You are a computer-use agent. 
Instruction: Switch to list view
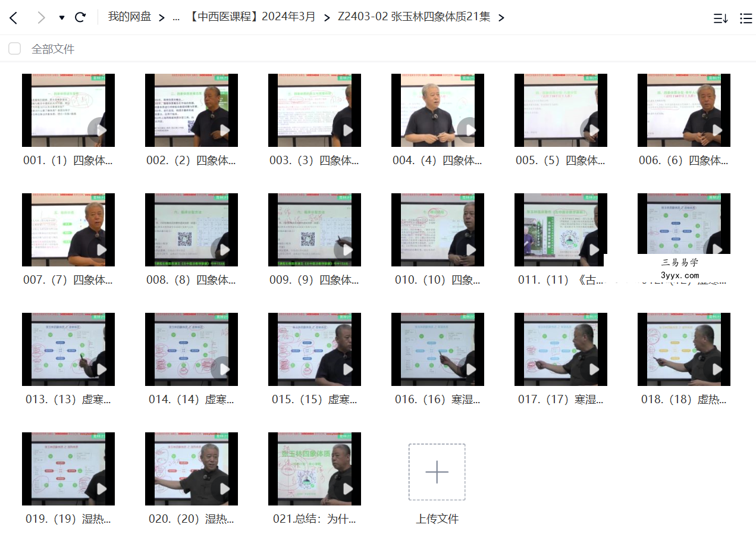coord(746,18)
